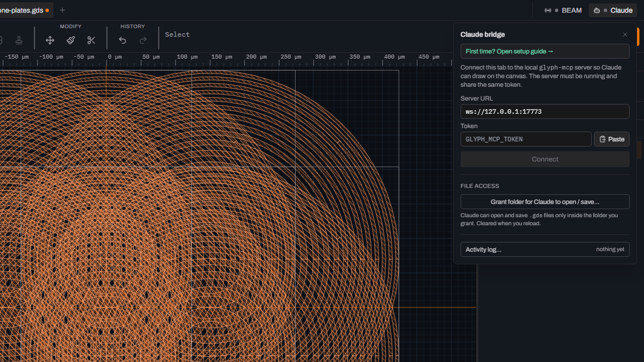Image resolution: width=644 pixels, height=362 pixels.
Task: Toggle the Claude button in top bar
Action: pyautogui.click(x=613, y=10)
